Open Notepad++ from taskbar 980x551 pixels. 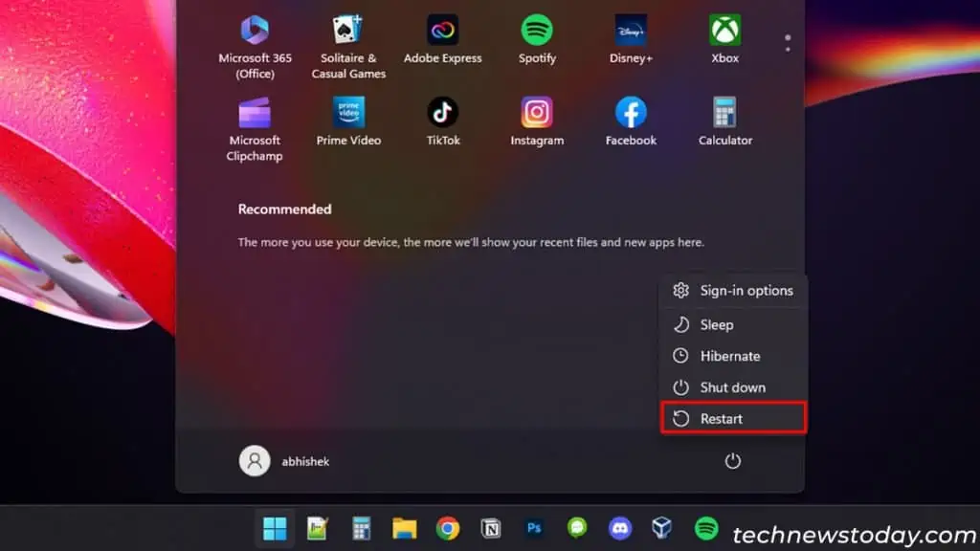(x=318, y=528)
